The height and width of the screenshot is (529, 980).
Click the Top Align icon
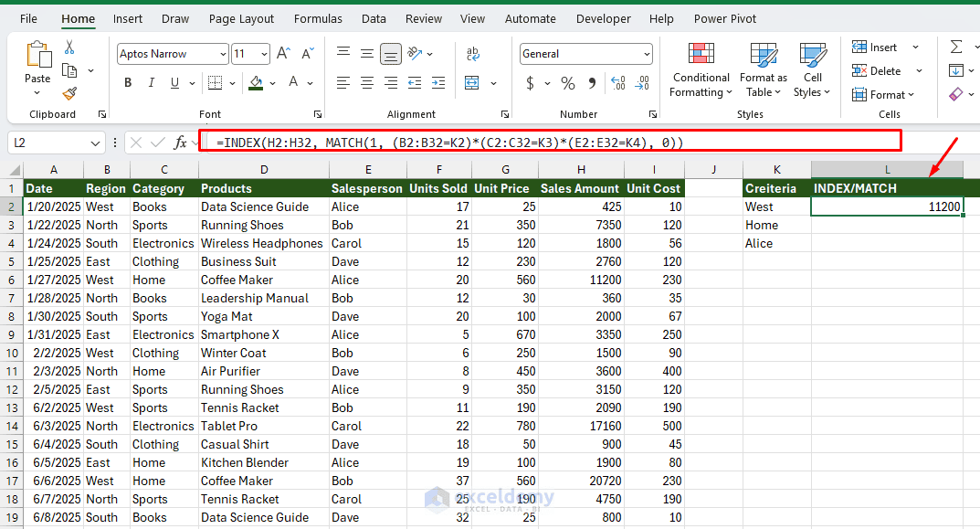(343, 53)
